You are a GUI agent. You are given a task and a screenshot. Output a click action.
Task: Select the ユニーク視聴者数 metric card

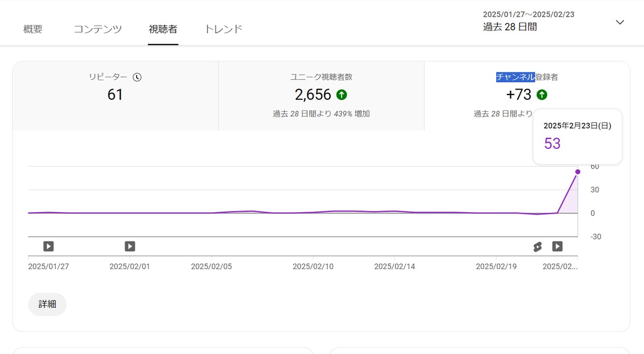(x=321, y=96)
